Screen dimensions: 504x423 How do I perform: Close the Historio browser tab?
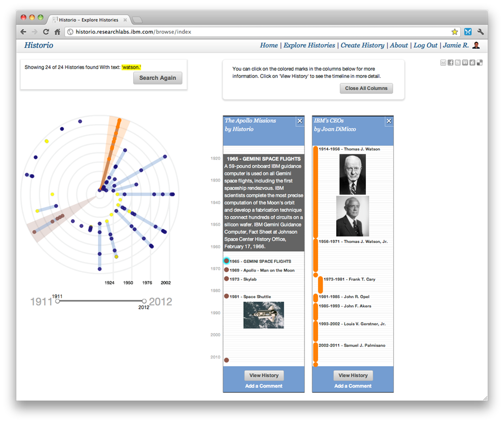tap(125, 20)
